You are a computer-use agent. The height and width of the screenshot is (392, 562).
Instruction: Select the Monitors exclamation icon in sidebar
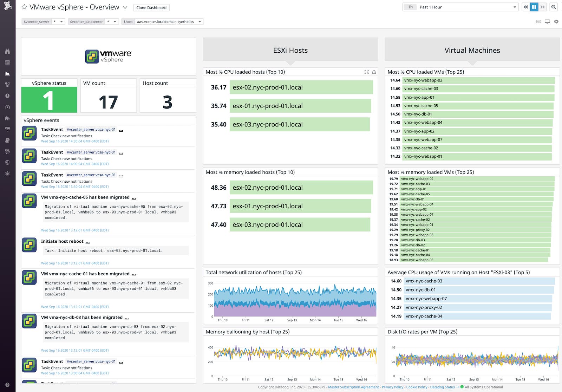point(7,96)
